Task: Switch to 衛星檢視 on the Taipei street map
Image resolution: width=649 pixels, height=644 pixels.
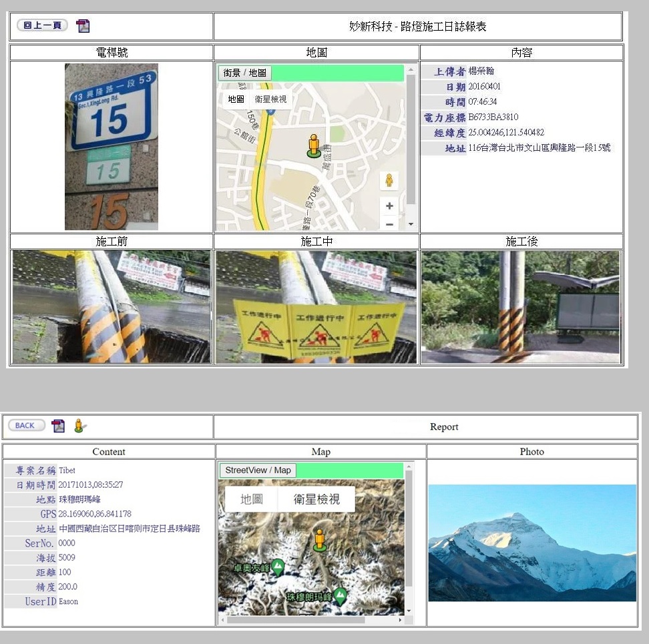Action: (270, 99)
